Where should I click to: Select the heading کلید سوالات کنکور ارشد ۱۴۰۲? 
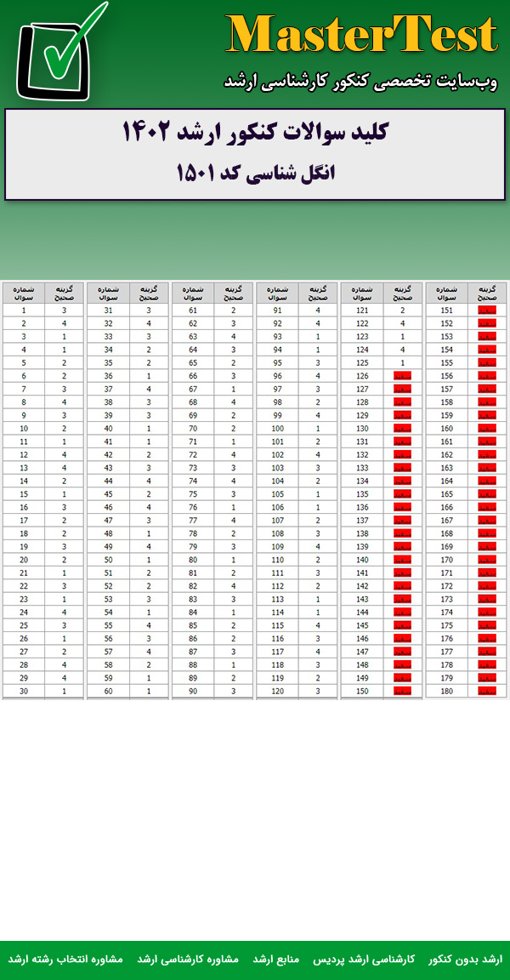point(255,134)
